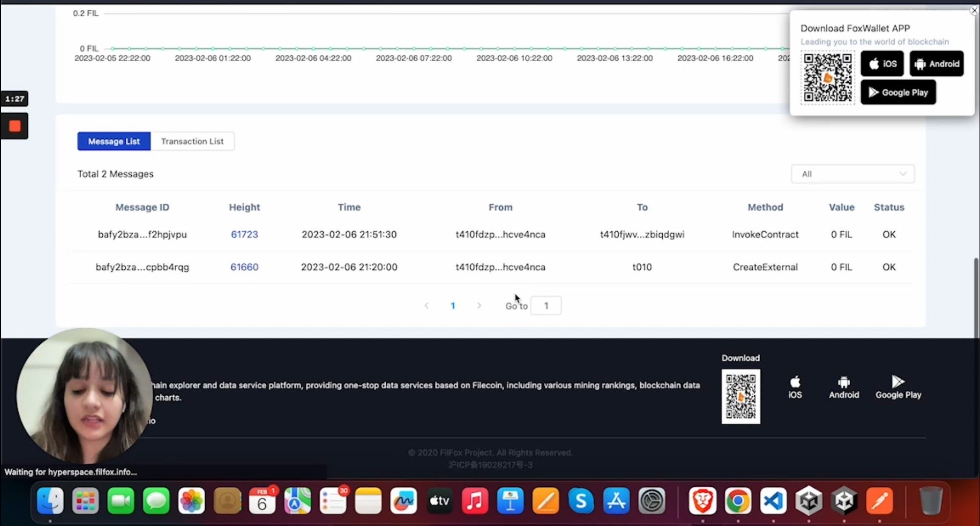Click the Google Play icon in footer
Screen dimensions: 980x526
click(898, 387)
